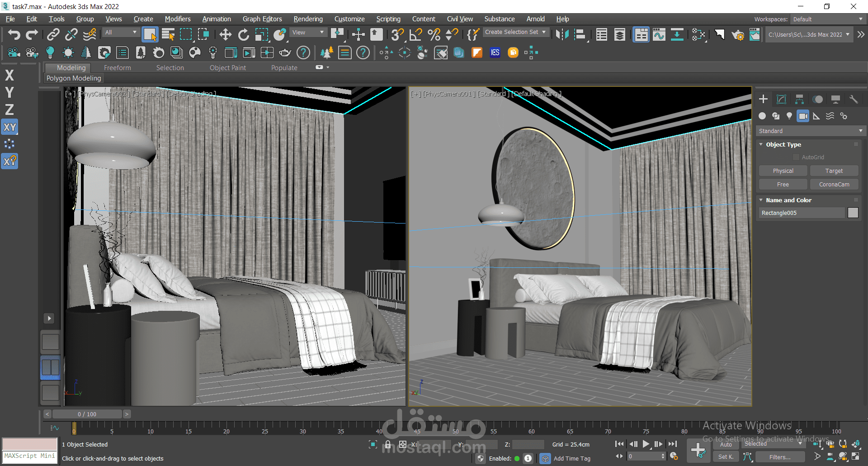The image size is (868, 466).
Task: Open the selection filter 'All' dropdown
Action: 121,33
